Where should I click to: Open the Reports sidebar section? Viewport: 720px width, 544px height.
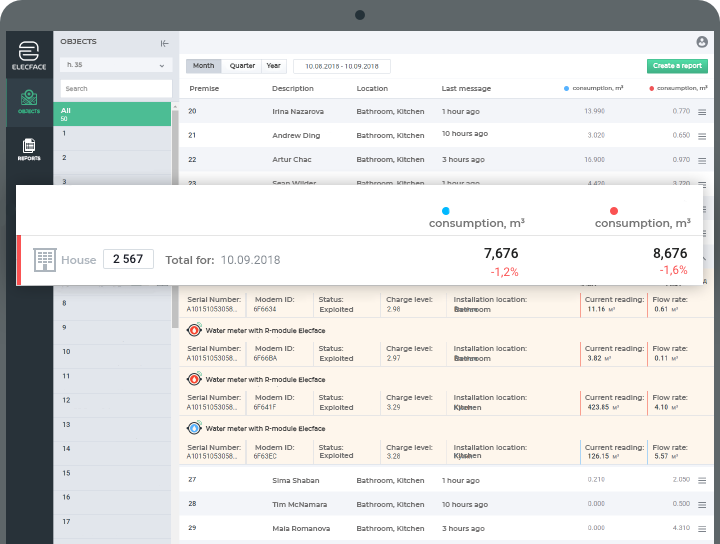click(29, 150)
